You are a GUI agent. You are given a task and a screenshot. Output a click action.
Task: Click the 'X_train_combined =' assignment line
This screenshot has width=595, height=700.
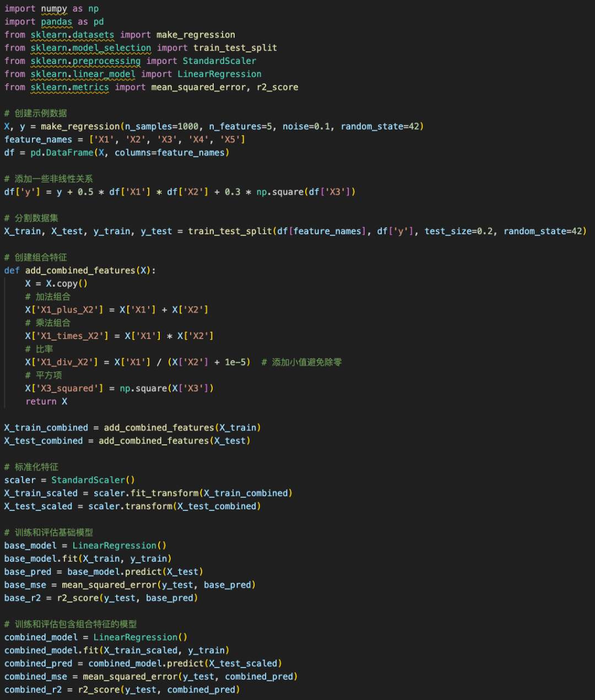tap(133, 428)
